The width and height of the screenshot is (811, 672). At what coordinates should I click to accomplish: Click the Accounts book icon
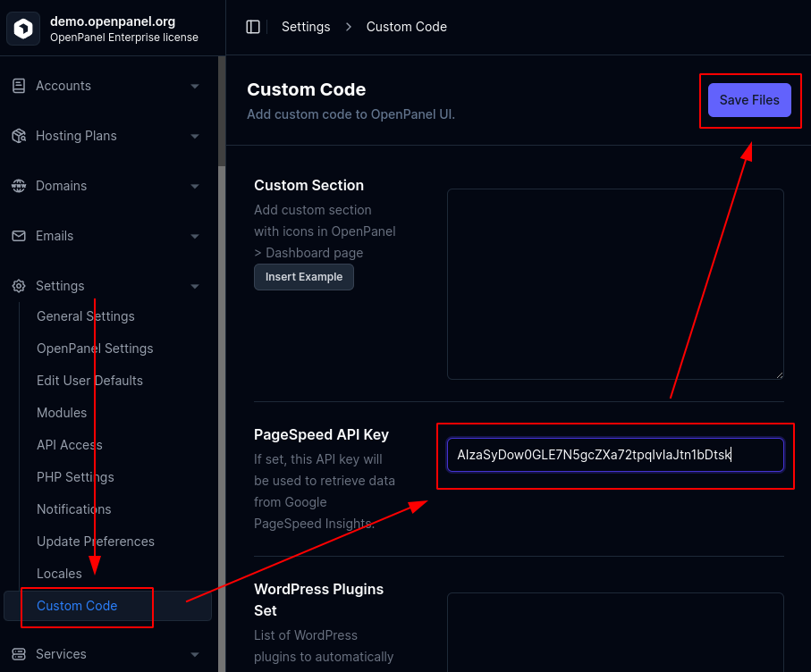click(18, 86)
